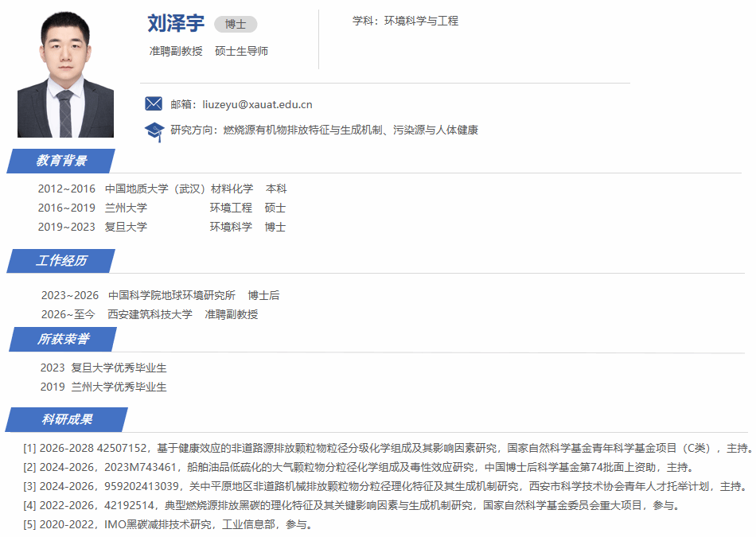
Task: Select the 所获荣誉 section header
Action: [63, 339]
